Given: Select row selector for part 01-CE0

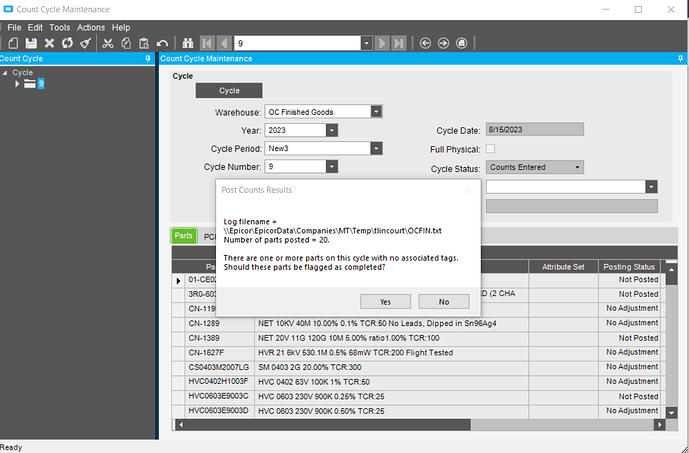Looking at the screenshot, I should pyautogui.click(x=178, y=280).
